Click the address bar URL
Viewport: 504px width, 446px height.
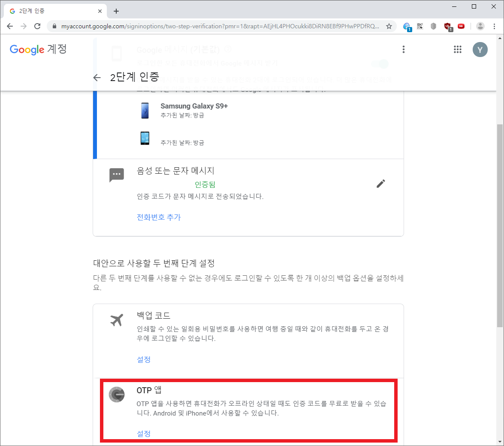(220, 26)
